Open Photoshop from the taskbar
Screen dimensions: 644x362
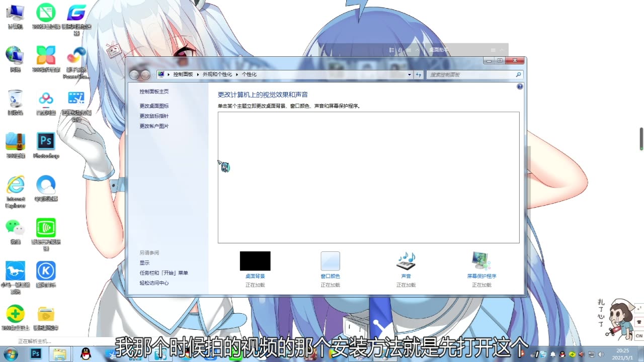point(36,354)
